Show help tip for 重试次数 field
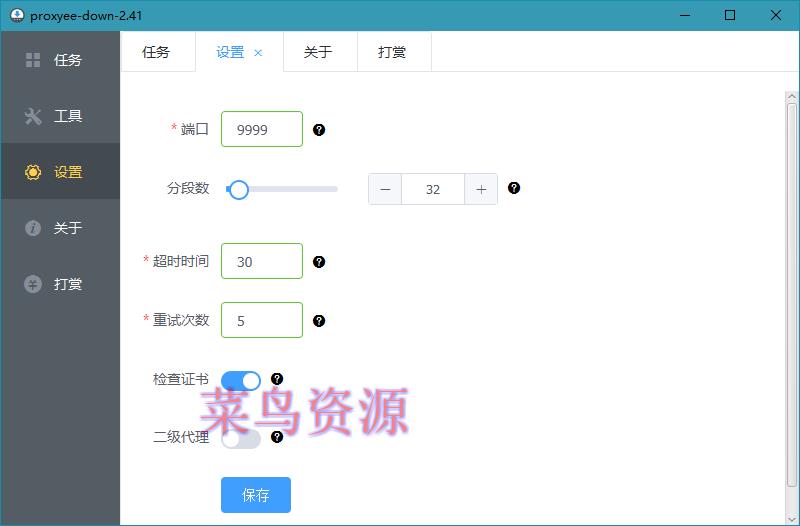 319,321
